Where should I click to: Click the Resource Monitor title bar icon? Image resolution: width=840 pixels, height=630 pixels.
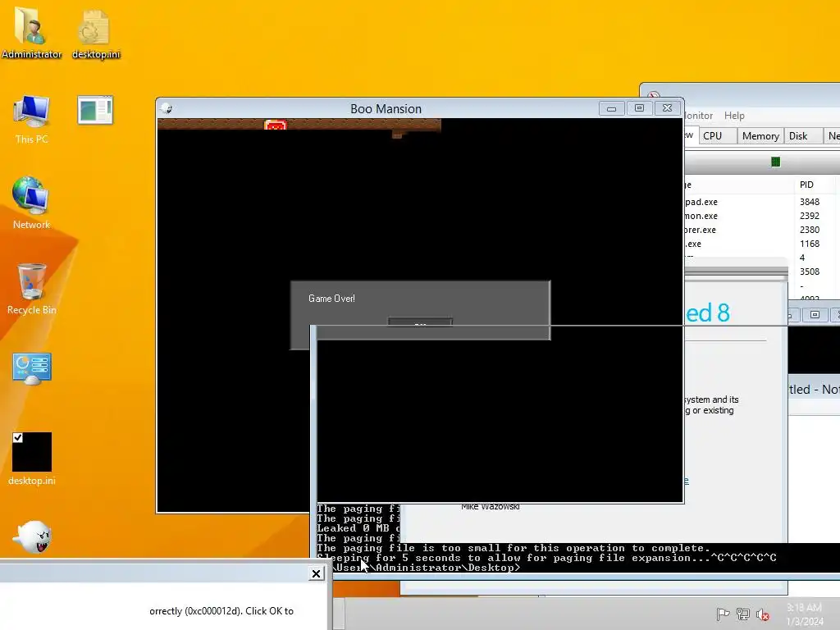point(654,95)
